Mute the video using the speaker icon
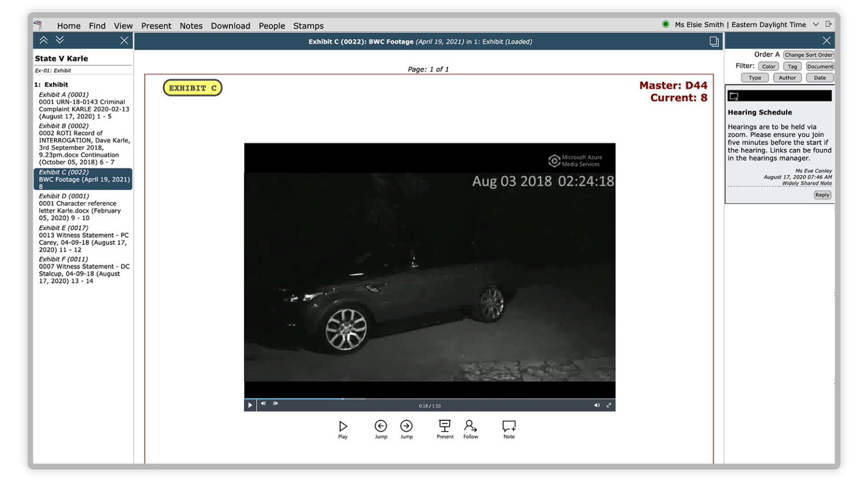The width and height of the screenshot is (868, 488). (597, 405)
